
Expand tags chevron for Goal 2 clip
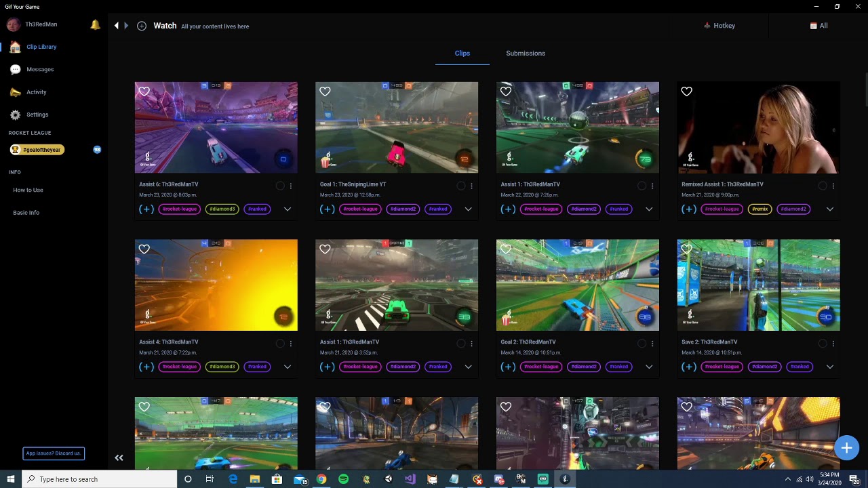tap(649, 367)
